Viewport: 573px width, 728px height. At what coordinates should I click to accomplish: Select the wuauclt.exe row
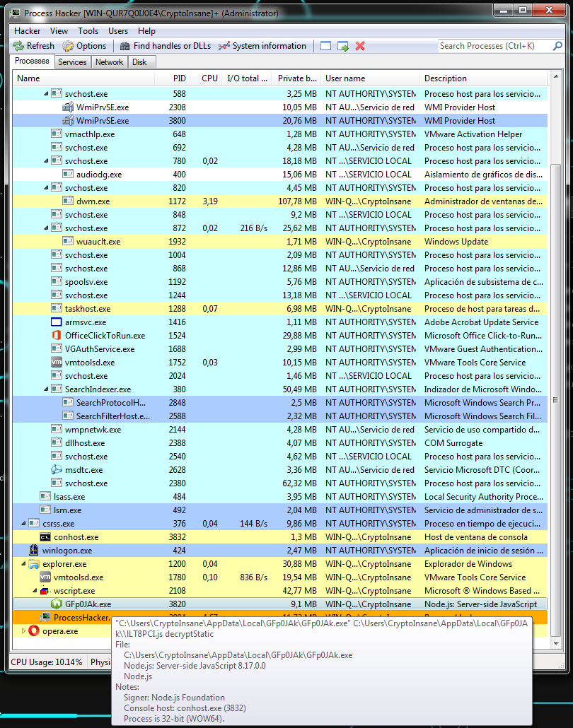(279, 242)
